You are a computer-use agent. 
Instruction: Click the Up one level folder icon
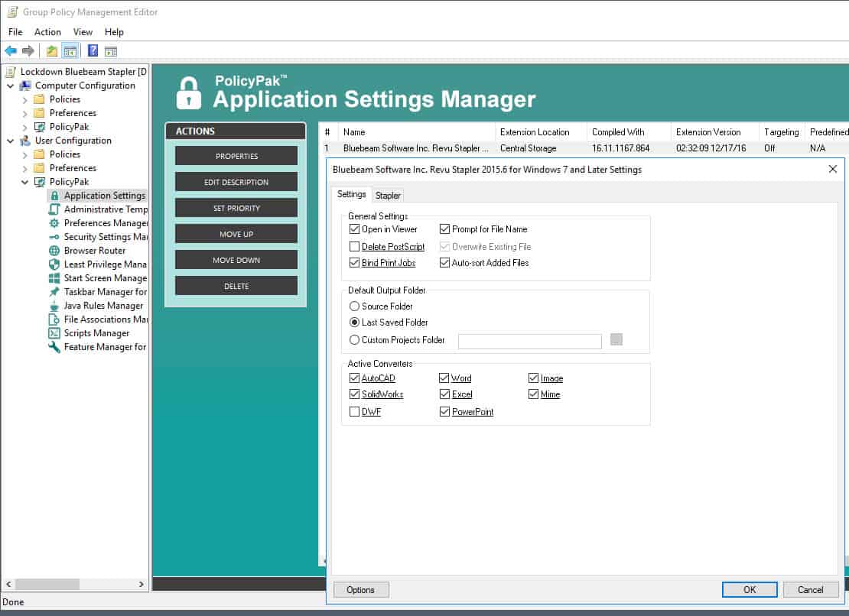tap(52, 51)
